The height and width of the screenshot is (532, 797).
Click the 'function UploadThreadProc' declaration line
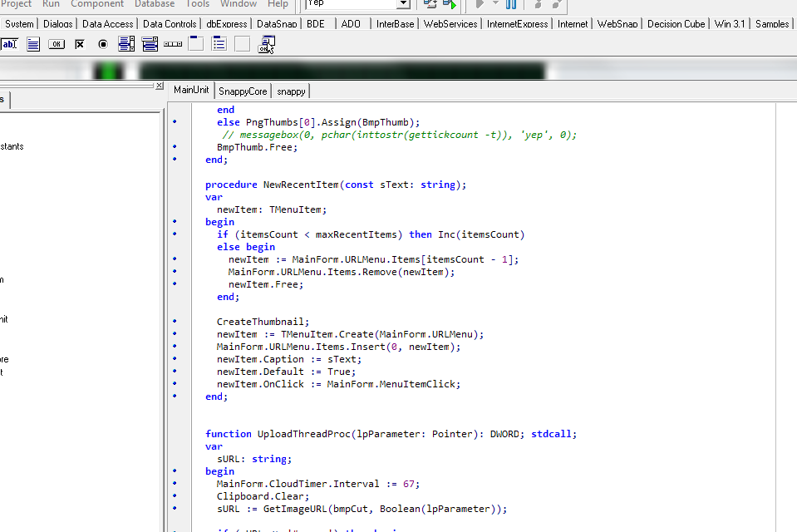click(x=391, y=434)
